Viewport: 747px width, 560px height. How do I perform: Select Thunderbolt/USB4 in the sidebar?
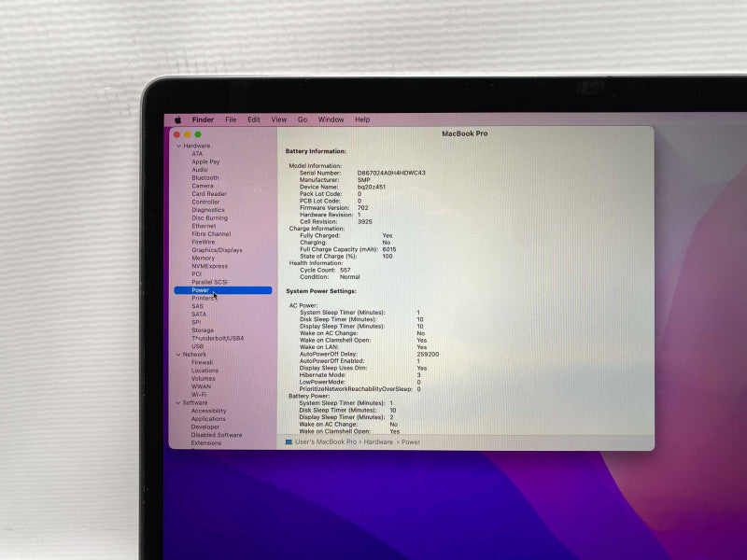point(218,339)
